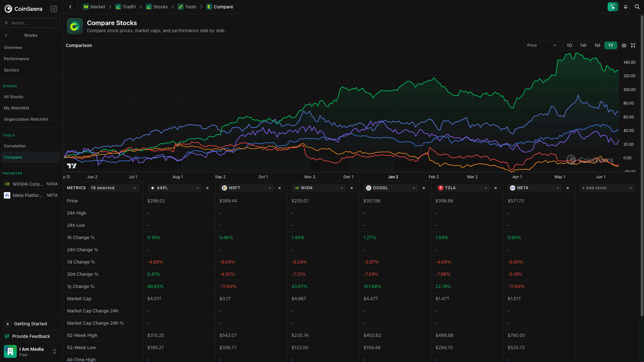644x362 pixels.
Task: Open Overview in sidebar
Action: (31, 48)
